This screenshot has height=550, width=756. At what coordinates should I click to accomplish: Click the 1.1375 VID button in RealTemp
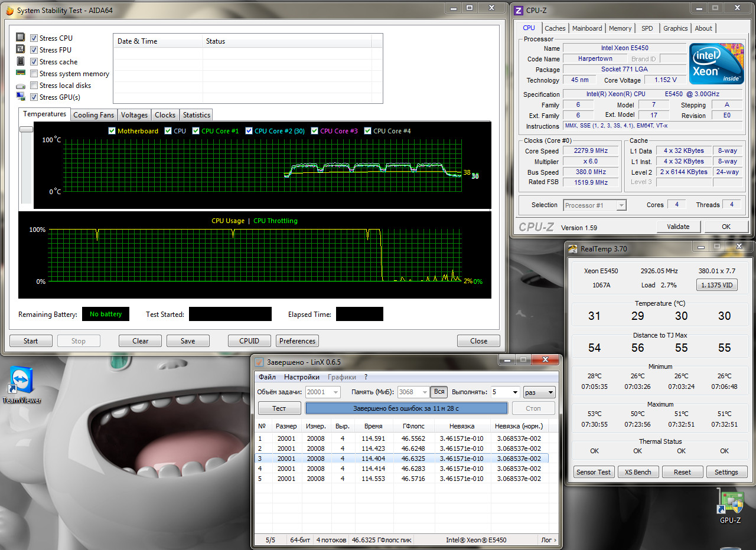(718, 285)
